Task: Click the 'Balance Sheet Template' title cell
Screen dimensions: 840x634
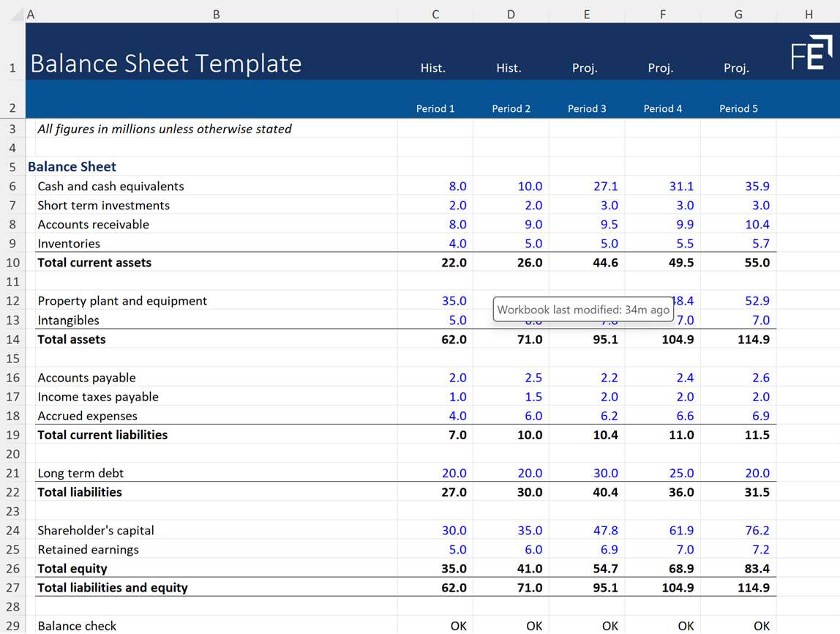Action: coord(165,64)
